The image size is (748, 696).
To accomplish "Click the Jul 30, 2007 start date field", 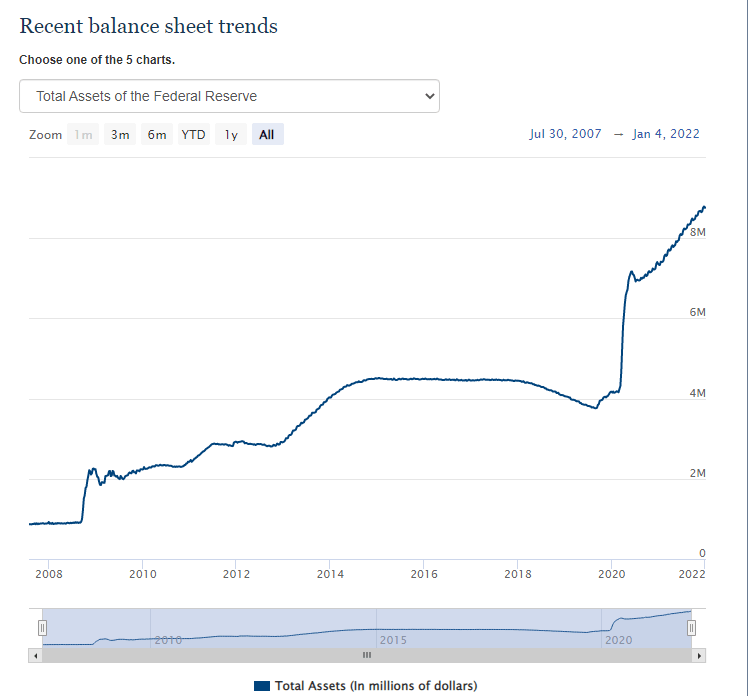I will click(x=565, y=134).
